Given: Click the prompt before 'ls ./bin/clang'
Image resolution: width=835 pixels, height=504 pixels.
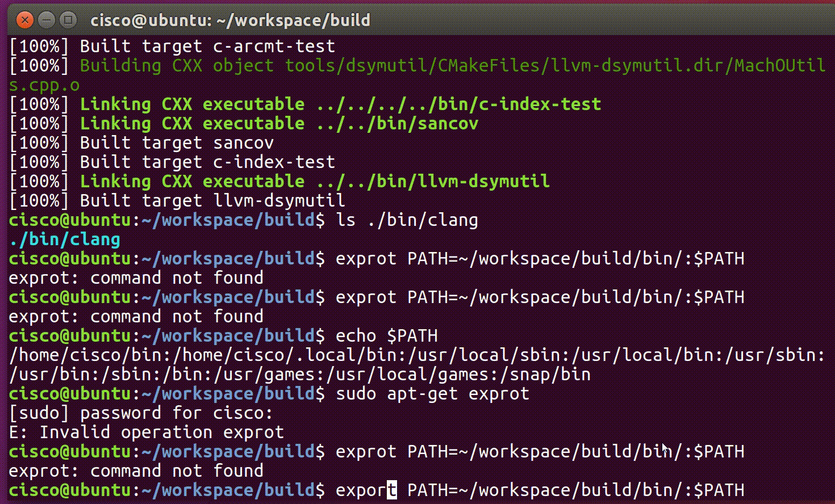Looking at the screenshot, I should click(167, 220).
